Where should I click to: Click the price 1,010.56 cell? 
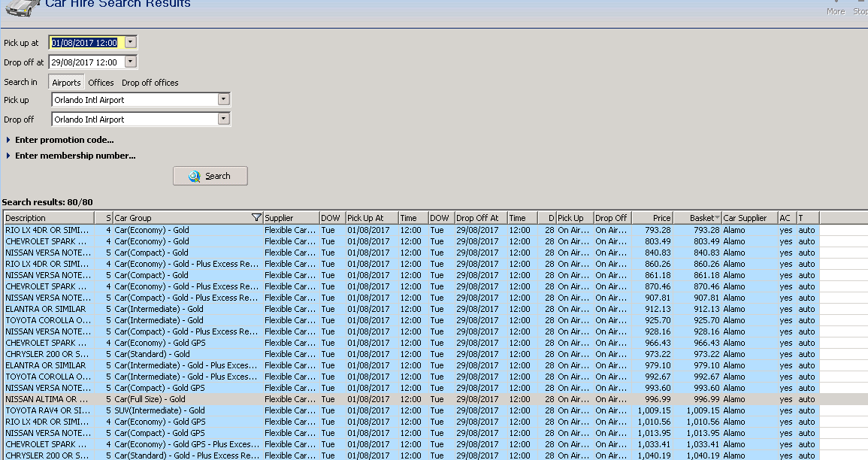coord(654,422)
